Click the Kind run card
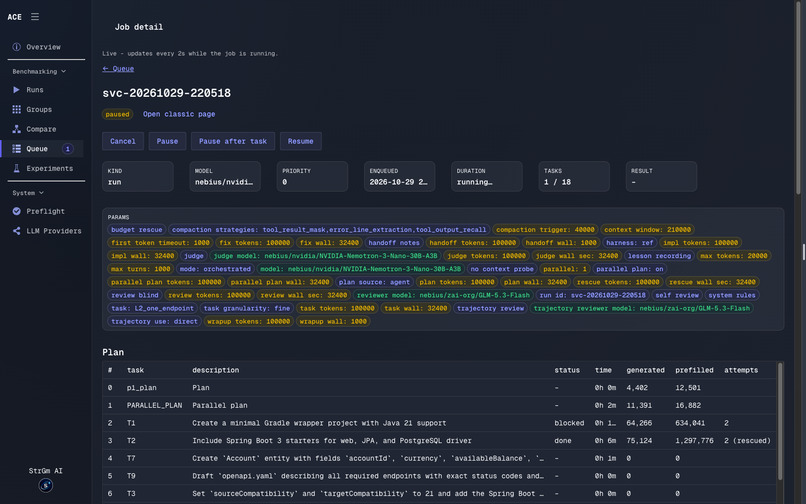Screen dimensions: 806x504 (138, 176)
